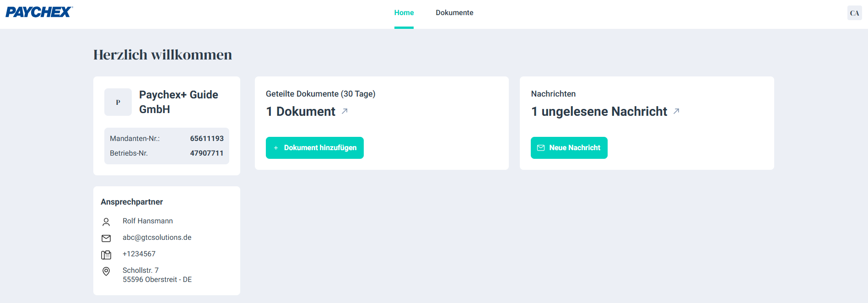
Task: Click the Geteilte Dokumente (30 Tage) label
Action: (x=320, y=94)
